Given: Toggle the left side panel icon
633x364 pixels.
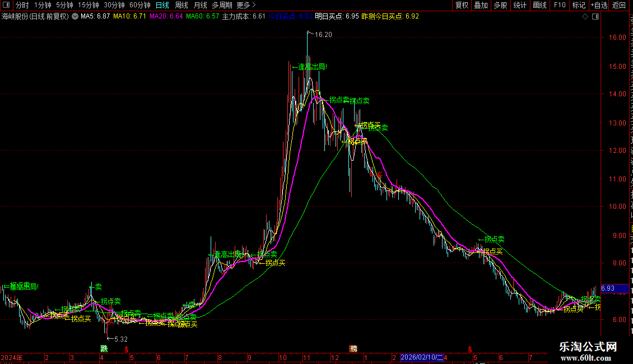Looking at the screenshot, I should click(6, 5).
